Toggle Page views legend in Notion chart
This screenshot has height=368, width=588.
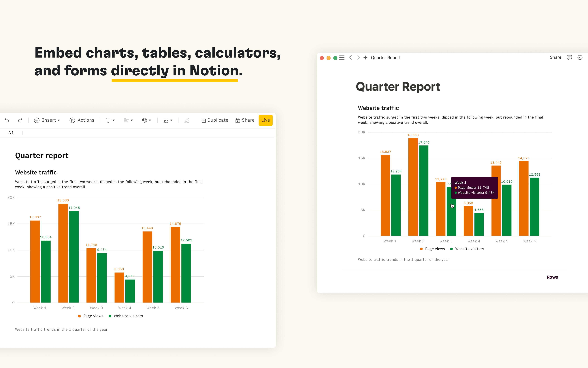pyautogui.click(x=432, y=249)
